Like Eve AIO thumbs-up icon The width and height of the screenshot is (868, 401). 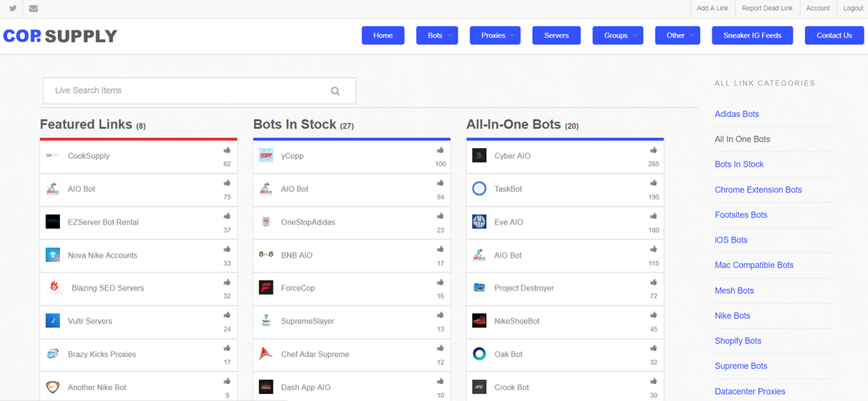click(654, 216)
